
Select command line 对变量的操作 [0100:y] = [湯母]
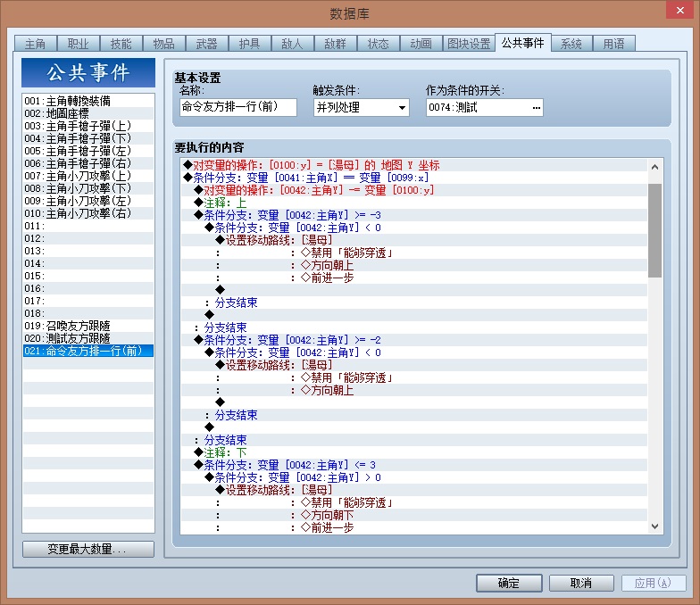click(x=414, y=165)
